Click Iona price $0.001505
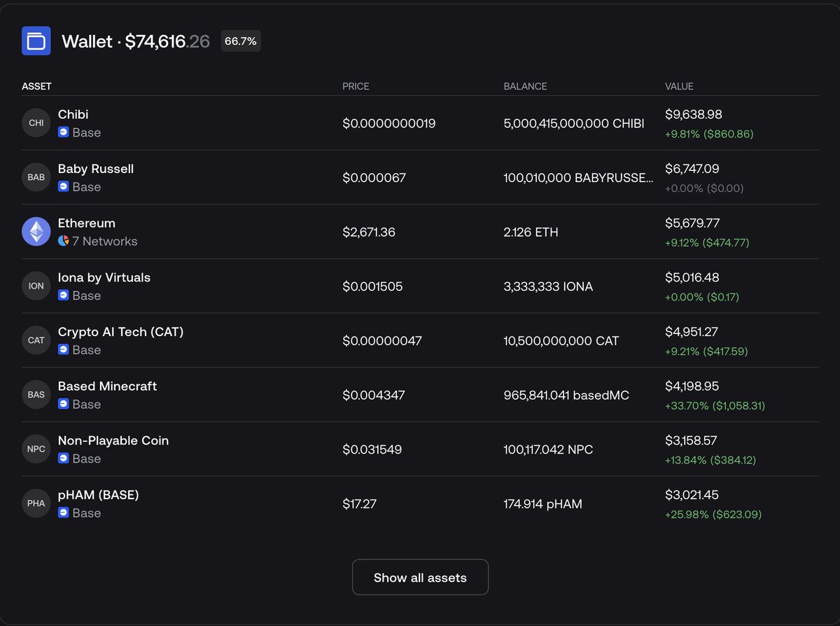This screenshot has width=840, height=626. coord(372,286)
